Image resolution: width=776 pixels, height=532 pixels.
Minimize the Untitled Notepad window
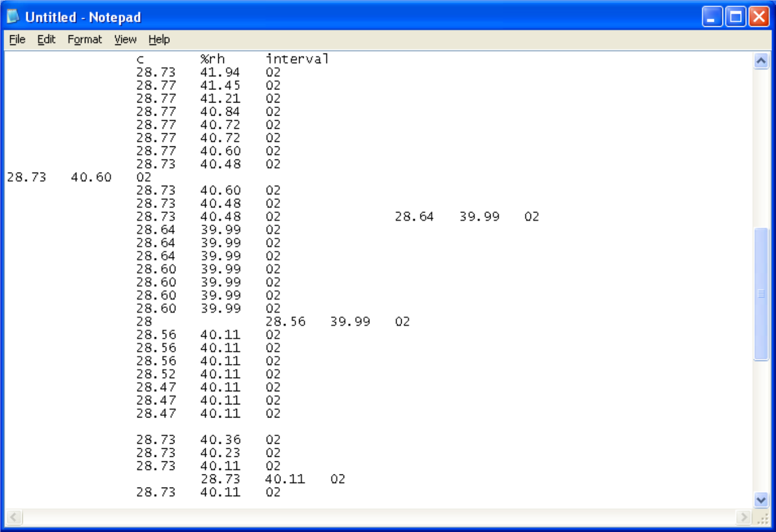tap(712, 17)
